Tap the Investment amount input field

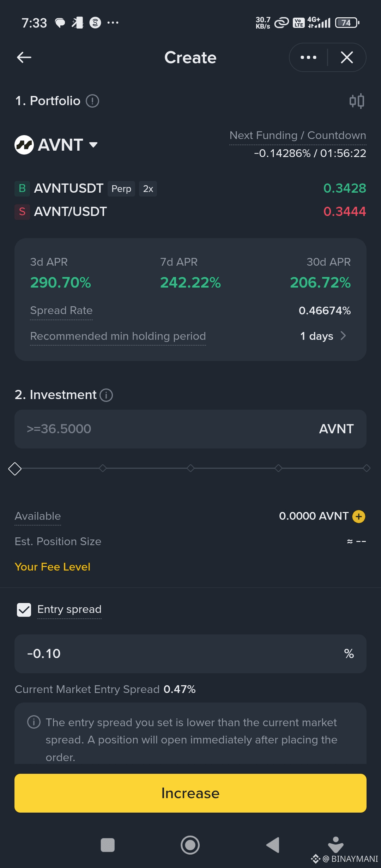169,429
